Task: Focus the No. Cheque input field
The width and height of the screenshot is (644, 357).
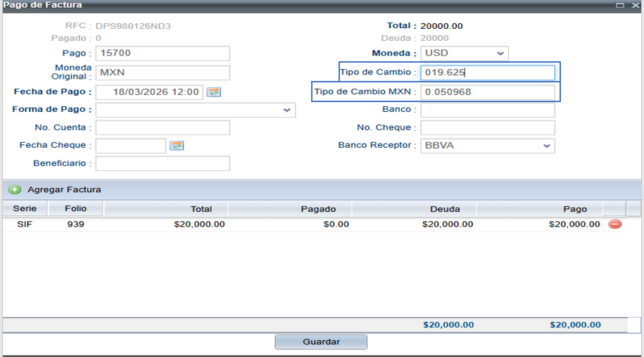Action: coord(487,127)
